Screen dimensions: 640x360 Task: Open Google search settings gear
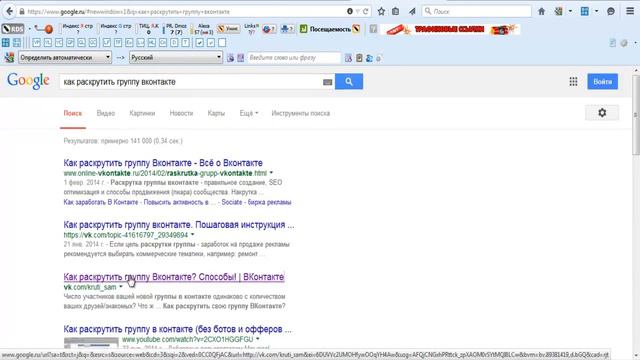tap(602, 113)
